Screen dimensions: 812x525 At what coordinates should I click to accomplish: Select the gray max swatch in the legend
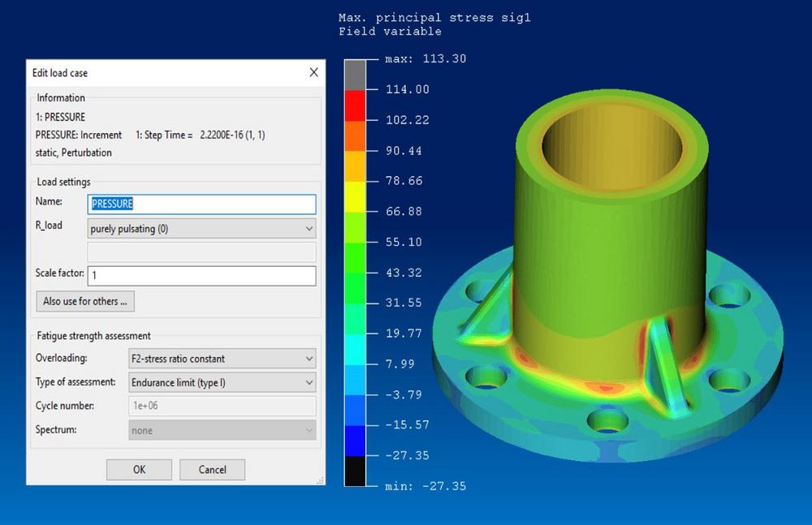(x=356, y=74)
